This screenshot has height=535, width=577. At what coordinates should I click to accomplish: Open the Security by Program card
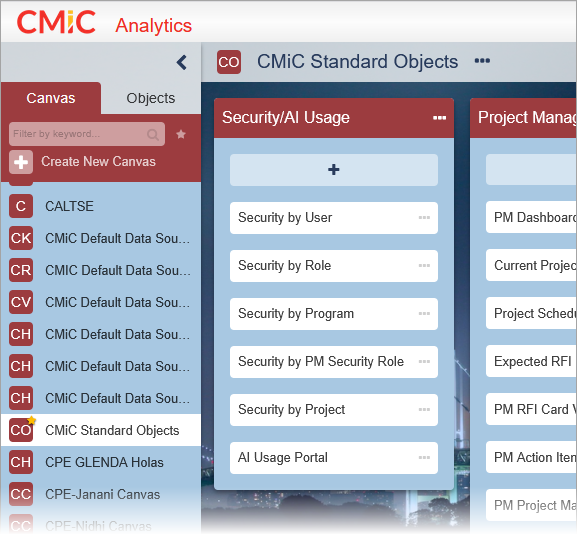(x=334, y=313)
